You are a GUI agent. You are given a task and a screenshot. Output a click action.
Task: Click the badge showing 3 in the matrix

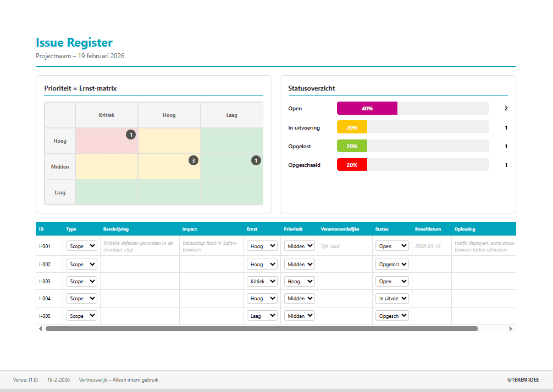tap(193, 161)
